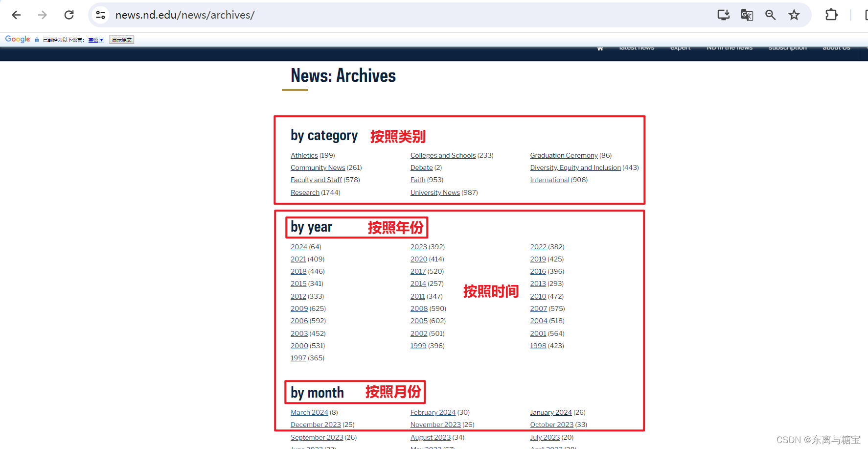Open the August 2023 month archive link

click(431, 437)
